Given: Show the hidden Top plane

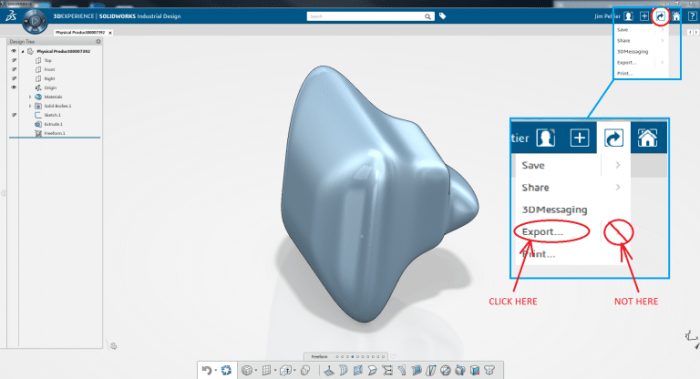Looking at the screenshot, I should (13, 60).
